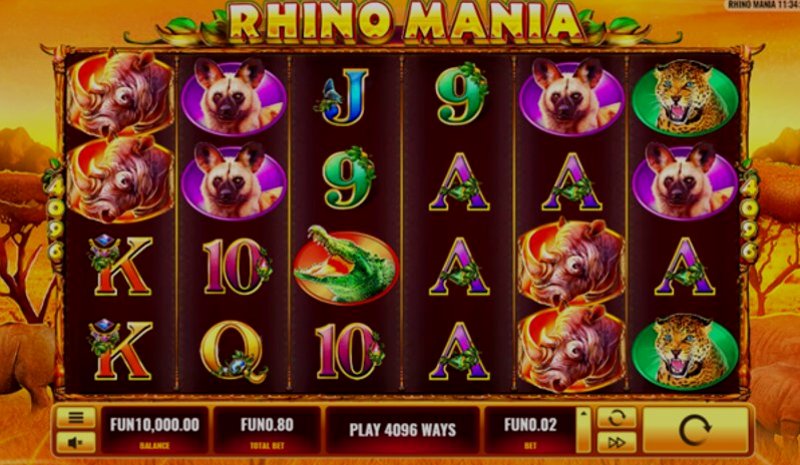This screenshot has height=465, width=800.
Task: Click the leopard symbol at top right
Action: pos(685,98)
